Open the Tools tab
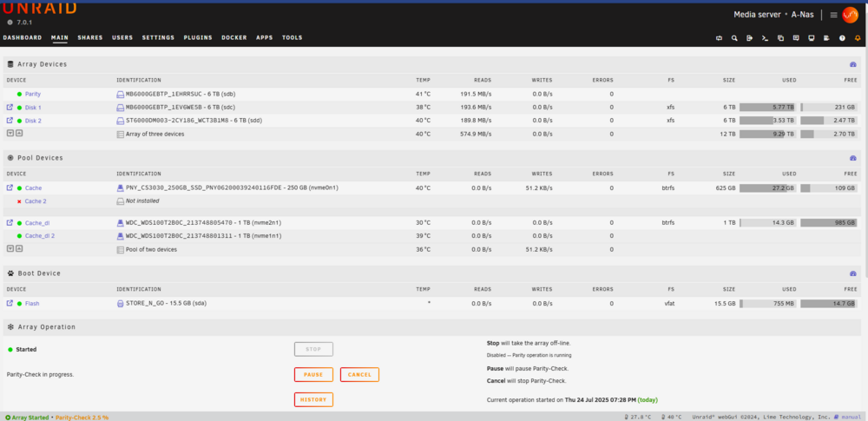Screen dimensions: 868x421 pyautogui.click(x=293, y=37)
